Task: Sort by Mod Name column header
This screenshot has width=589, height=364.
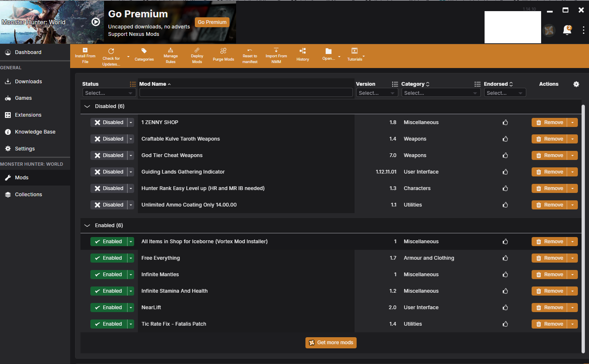Action: click(155, 84)
